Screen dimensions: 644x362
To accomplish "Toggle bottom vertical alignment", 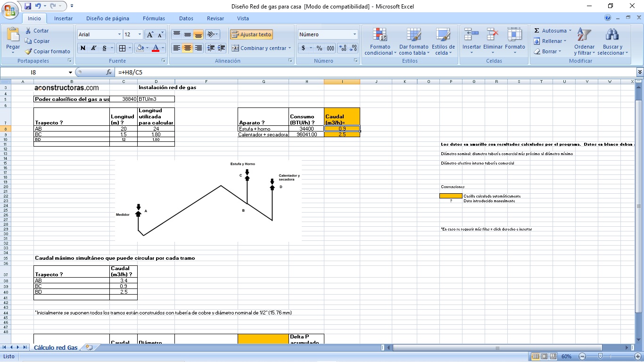I will coord(198,34).
